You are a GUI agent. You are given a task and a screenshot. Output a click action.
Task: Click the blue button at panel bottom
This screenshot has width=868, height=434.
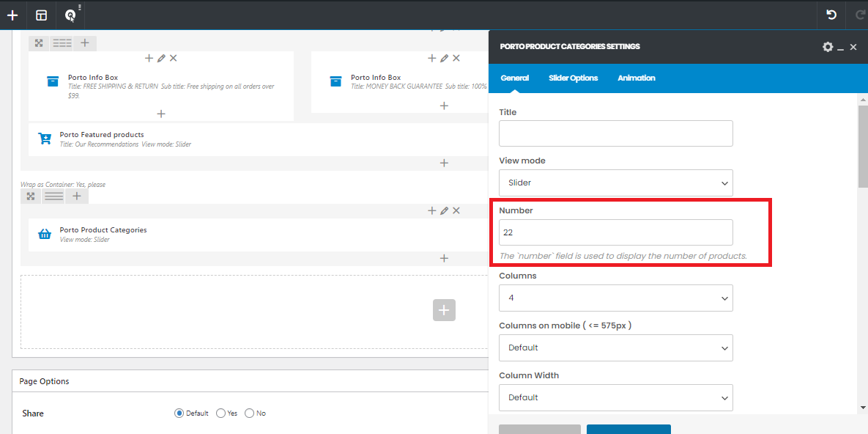coord(629,430)
